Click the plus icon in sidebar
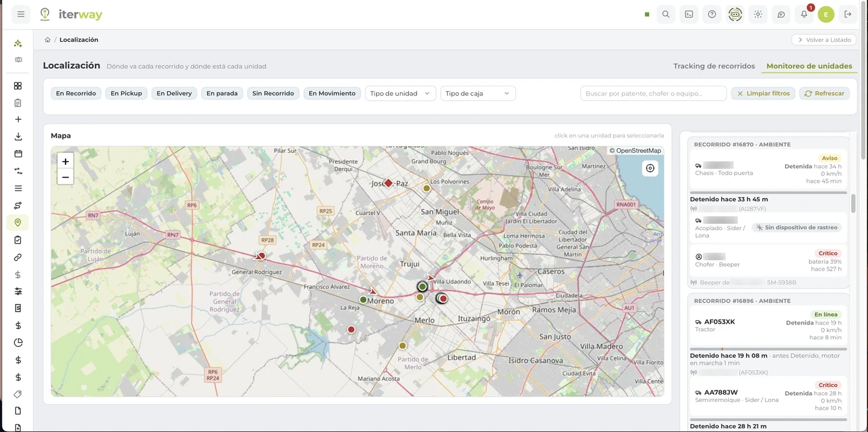 [x=18, y=119]
